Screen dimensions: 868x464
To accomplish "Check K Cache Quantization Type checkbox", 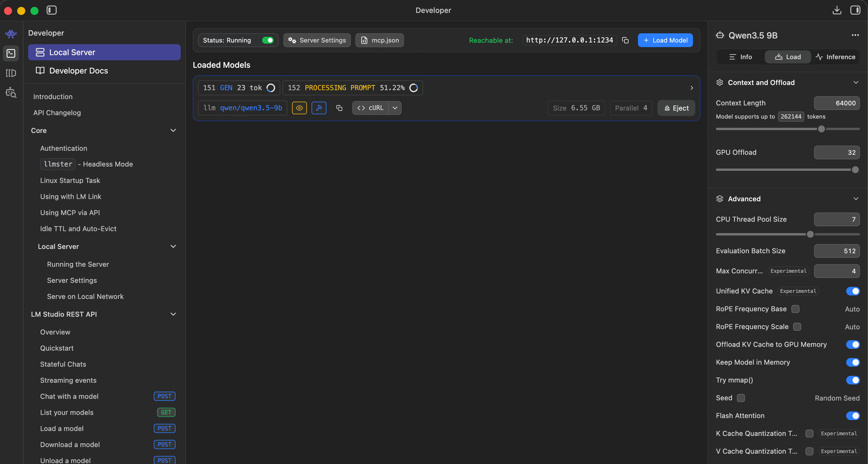I will click(x=809, y=434).
